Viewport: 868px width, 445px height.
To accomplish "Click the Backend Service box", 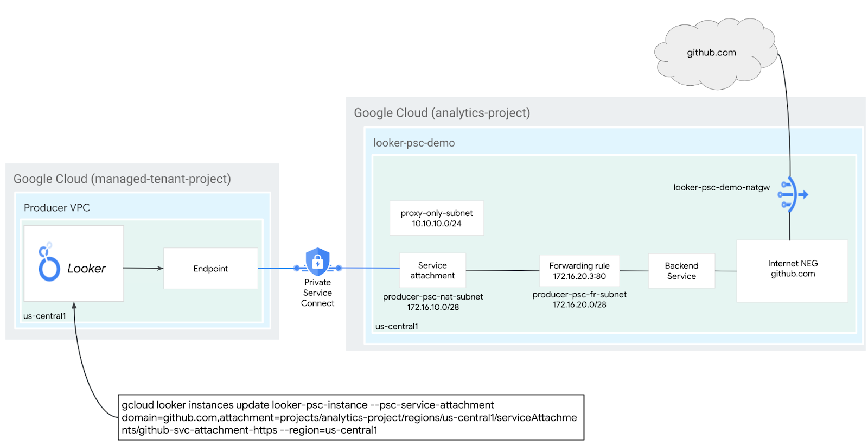I will coord(681,271).
